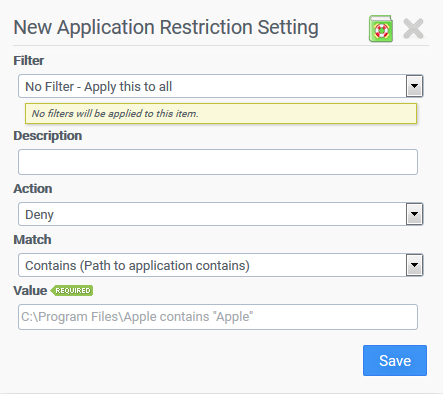The image size is (443, 394).
Task: Click the yellow 'No filters will be applied' note
Action: (221, 113)
